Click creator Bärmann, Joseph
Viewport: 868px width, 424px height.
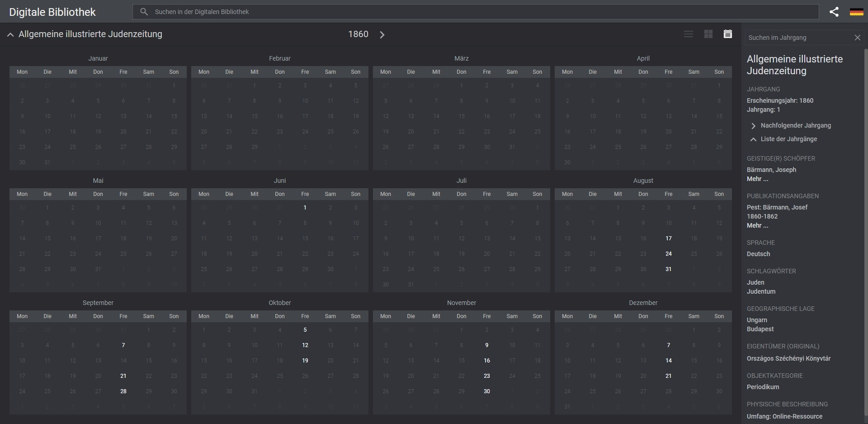pyautogui.click(x=771, y=170)
